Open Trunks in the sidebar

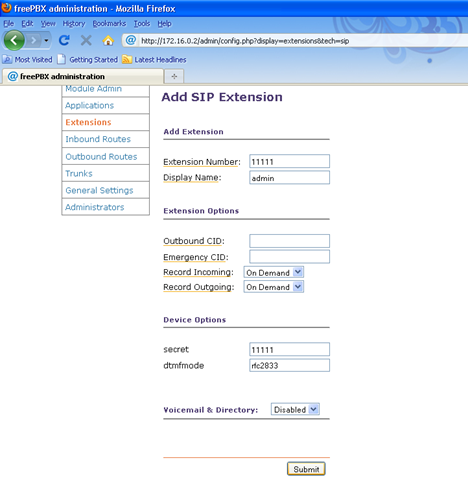coord(105,173)
